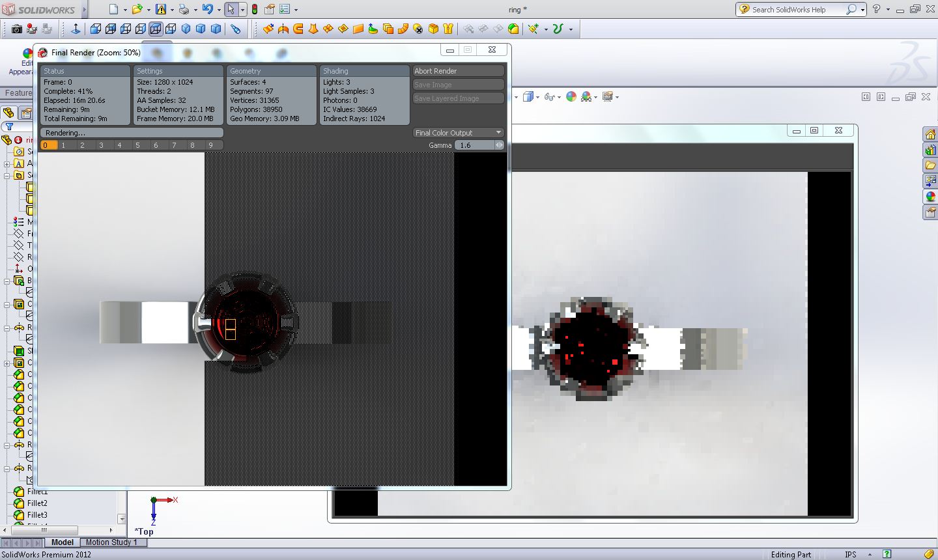The height and width of the screenshot is (560, 938).
Task: Click the New document icon
Action: [114, 10]
